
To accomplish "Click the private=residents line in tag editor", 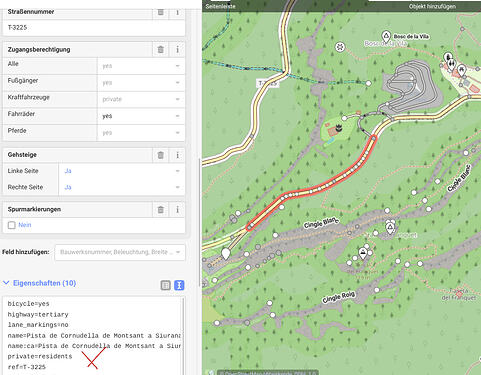I will coord(40,356).
